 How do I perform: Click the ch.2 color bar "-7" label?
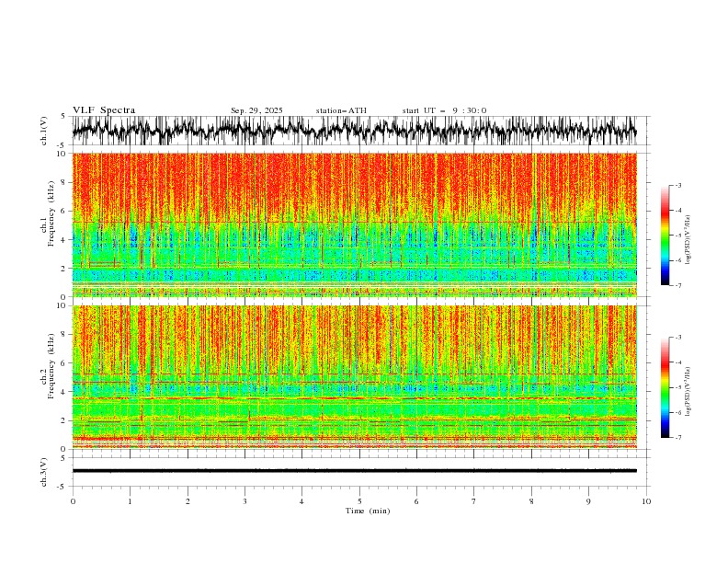pos(677,438)
